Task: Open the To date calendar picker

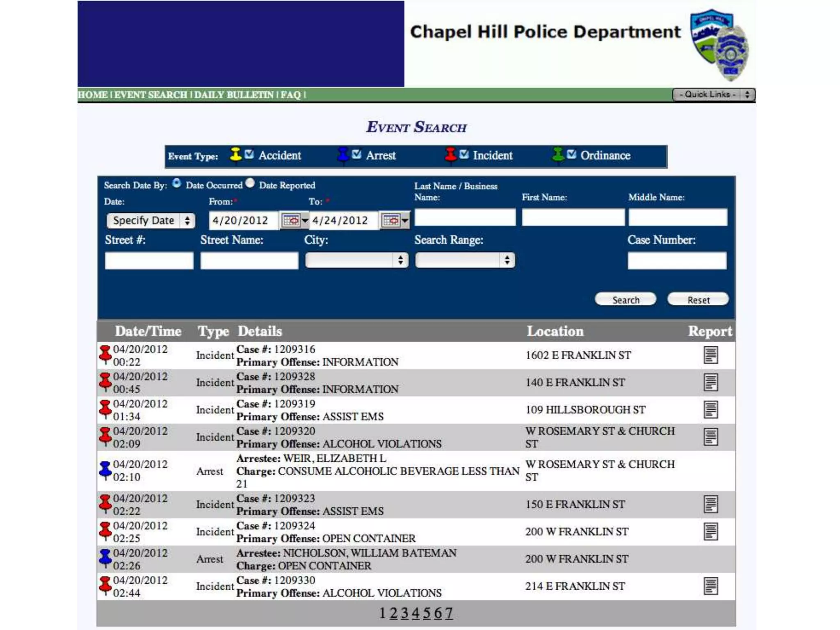Action: pos(395,221)
